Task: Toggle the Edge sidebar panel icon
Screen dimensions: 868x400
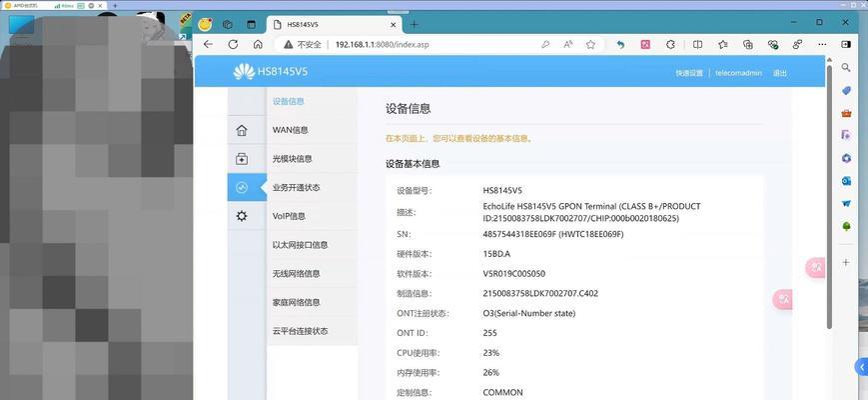Action: point(846,44)
